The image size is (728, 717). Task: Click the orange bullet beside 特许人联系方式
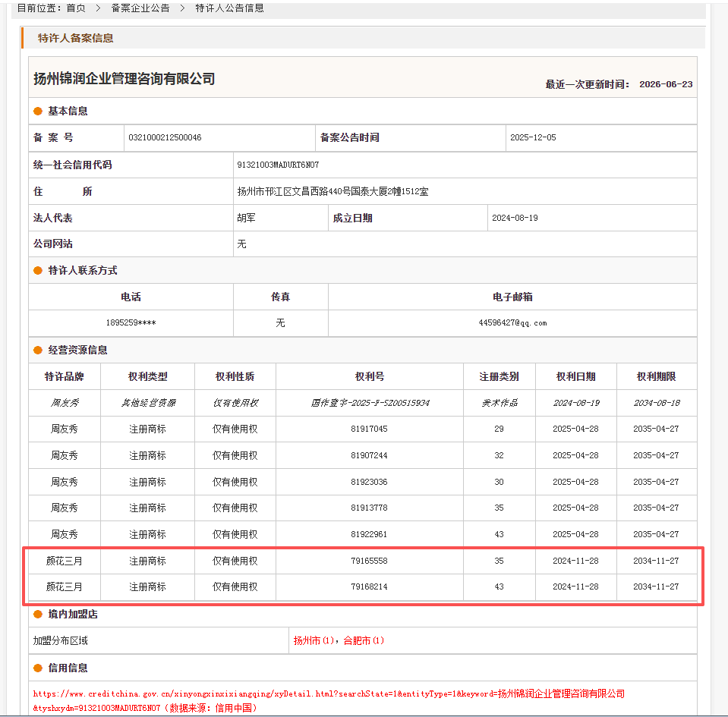pos(38,271)
